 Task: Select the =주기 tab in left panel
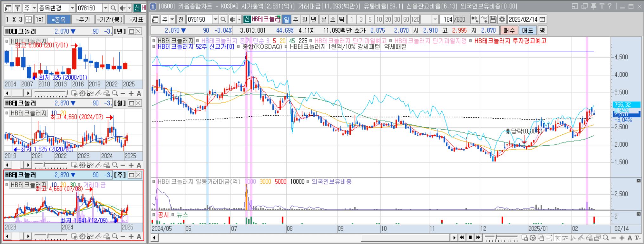tap(83, 20)
